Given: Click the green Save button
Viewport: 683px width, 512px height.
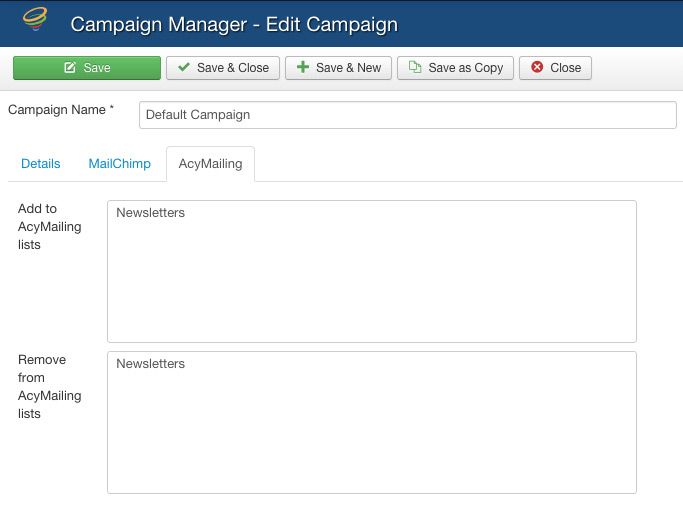Looking at the screenshot, I should (x=87, y=68).
